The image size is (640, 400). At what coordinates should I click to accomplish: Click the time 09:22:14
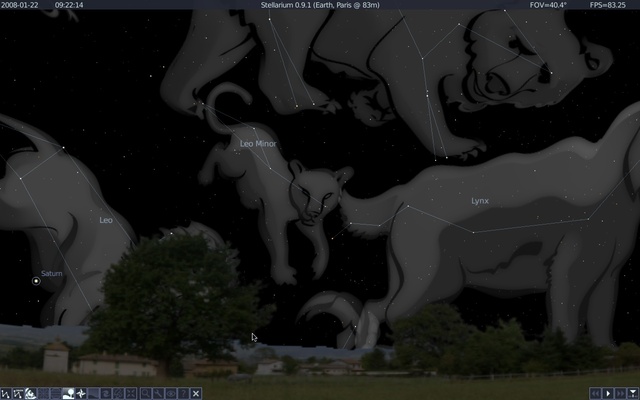(69, 5)
